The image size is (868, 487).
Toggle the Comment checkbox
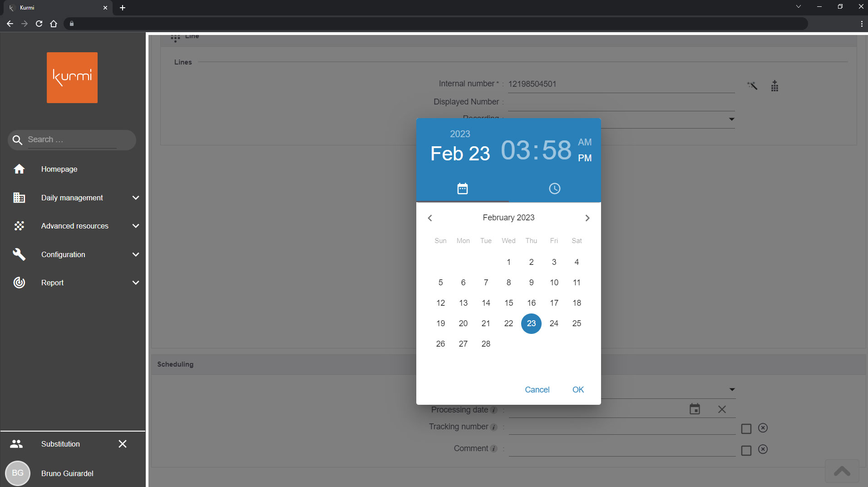tap(746, 450)
